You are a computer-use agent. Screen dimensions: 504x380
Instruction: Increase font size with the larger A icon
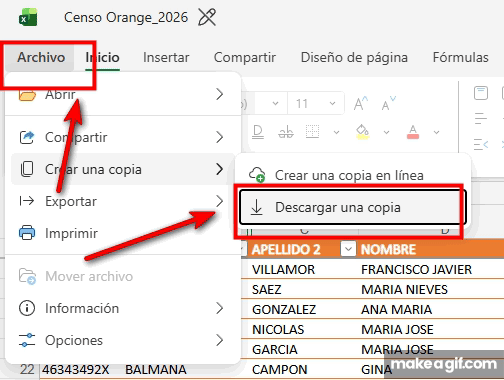(361, 103)
